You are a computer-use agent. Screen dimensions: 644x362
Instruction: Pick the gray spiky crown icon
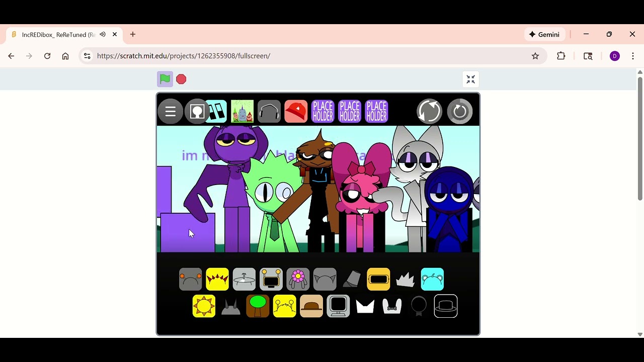(406, 280)
